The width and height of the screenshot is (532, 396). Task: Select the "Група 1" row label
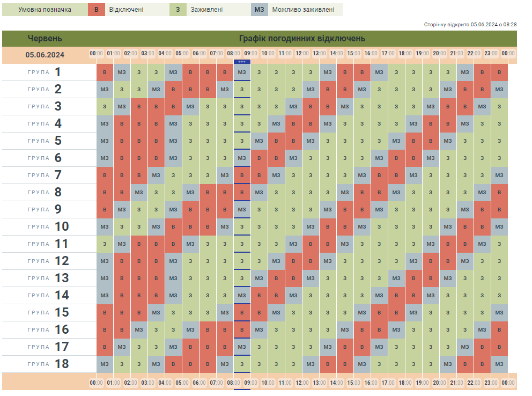click(45, 72)
